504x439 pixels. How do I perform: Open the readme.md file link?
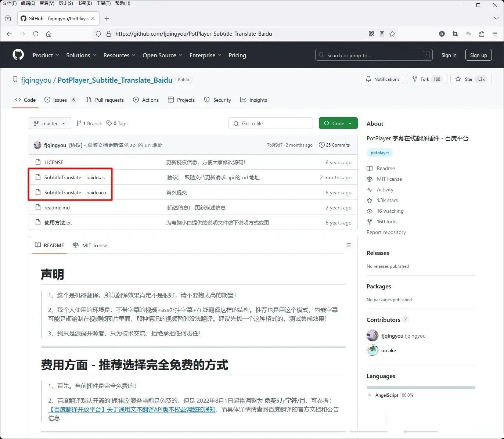57,207
